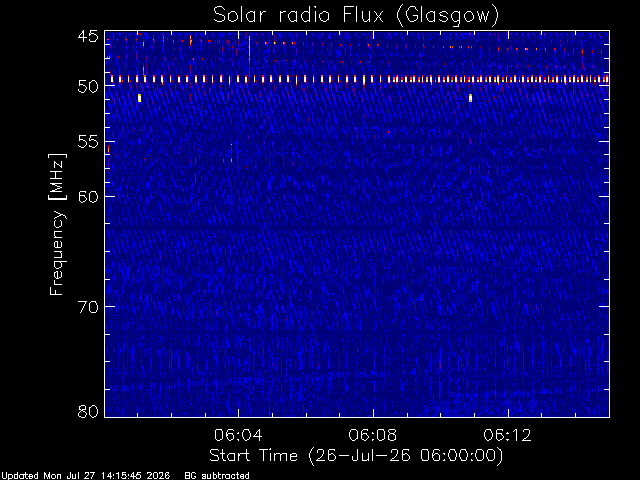Click the 06:12 time axis label
This screenshot has width=640, height=480.
pos(507,435)
